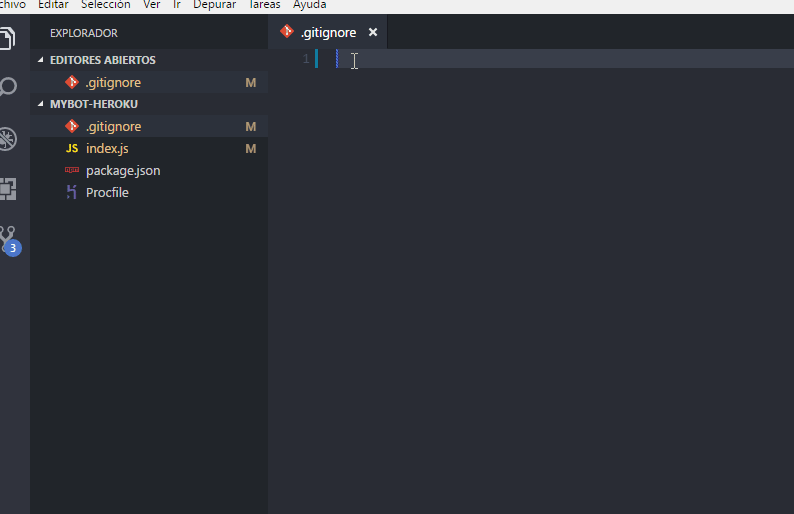The image size is (794, 514).
Task: Open the Ver menu
Action: tap(151, 5)
